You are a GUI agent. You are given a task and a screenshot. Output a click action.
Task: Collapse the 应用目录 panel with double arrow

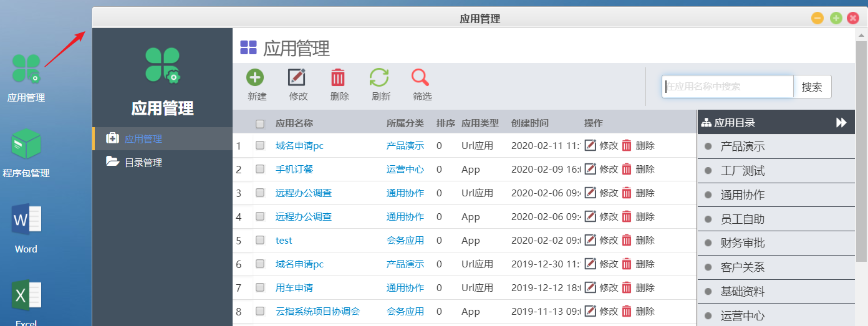click(x=841, y=123)
